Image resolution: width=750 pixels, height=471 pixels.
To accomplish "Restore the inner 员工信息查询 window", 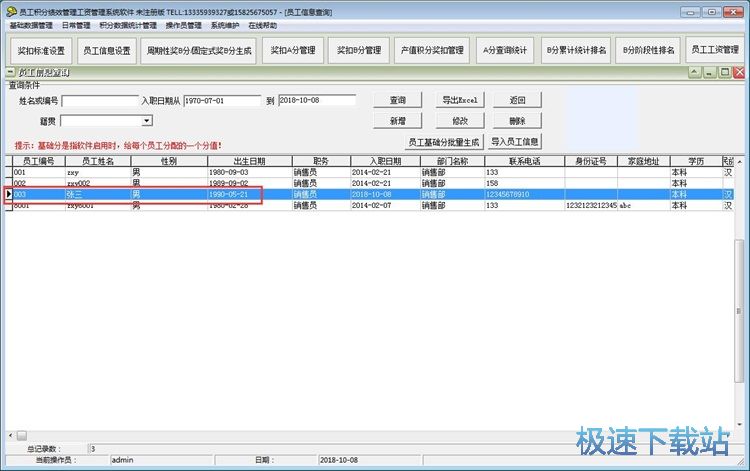I will (725, 72).
